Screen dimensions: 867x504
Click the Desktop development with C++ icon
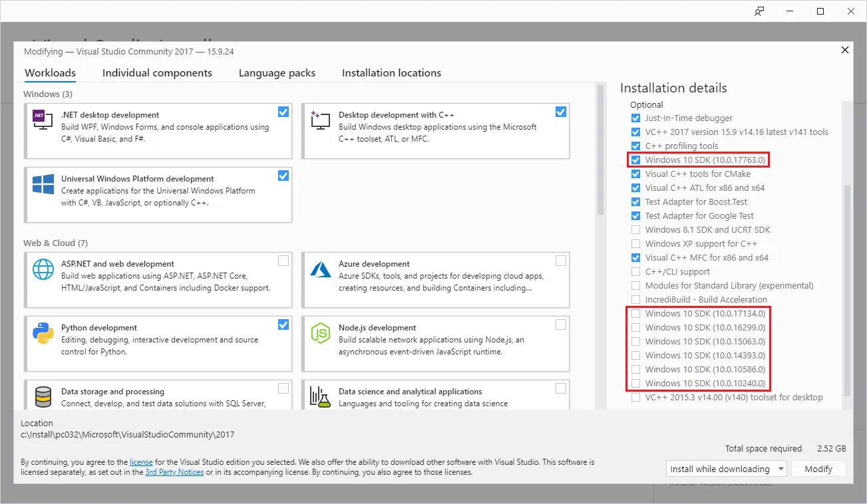click(x=321, y=120)
